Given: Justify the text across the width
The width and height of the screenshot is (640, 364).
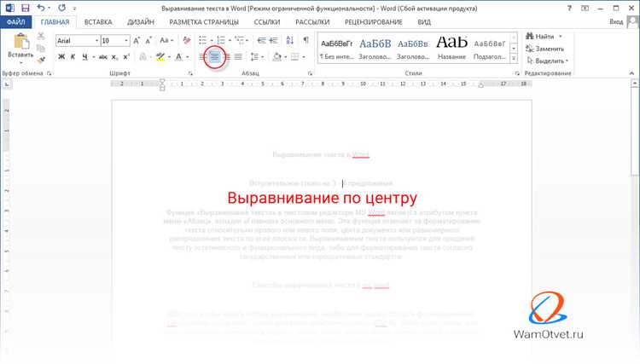Looking at the screenshot, I should 238,57.
